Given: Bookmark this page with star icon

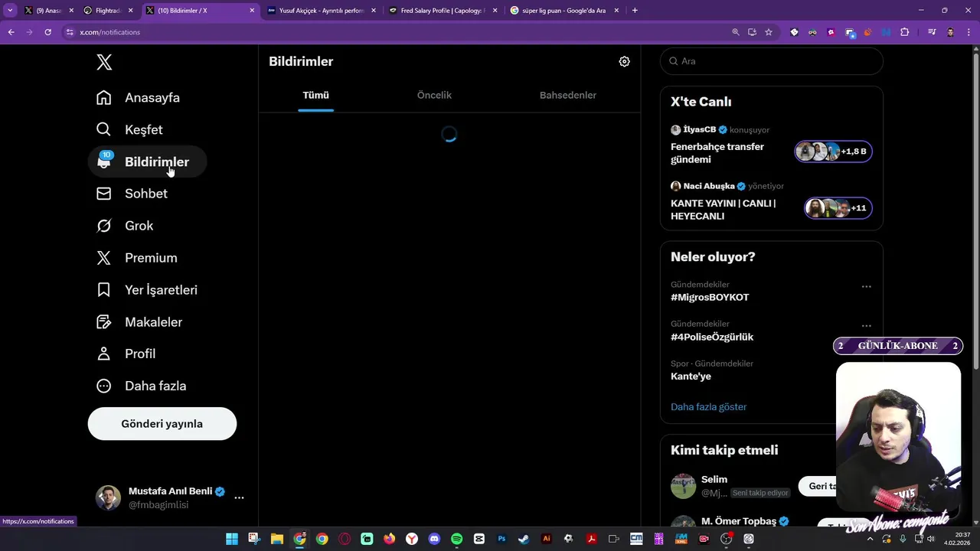Looking at the screenshot, I should pyautogui.click(x=769, y=32).
